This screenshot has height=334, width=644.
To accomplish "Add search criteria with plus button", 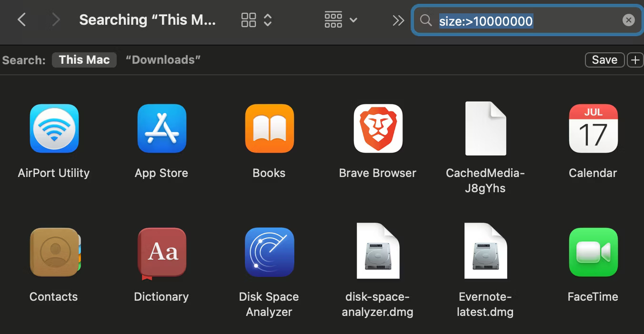I will (635, 60).
